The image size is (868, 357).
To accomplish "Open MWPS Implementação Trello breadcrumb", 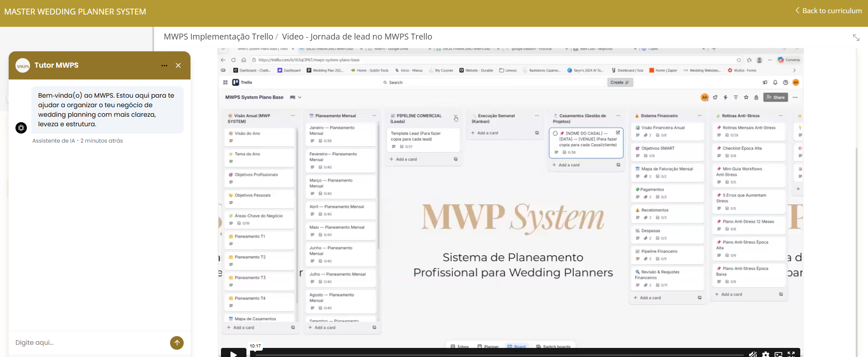I will pos(218,37).
